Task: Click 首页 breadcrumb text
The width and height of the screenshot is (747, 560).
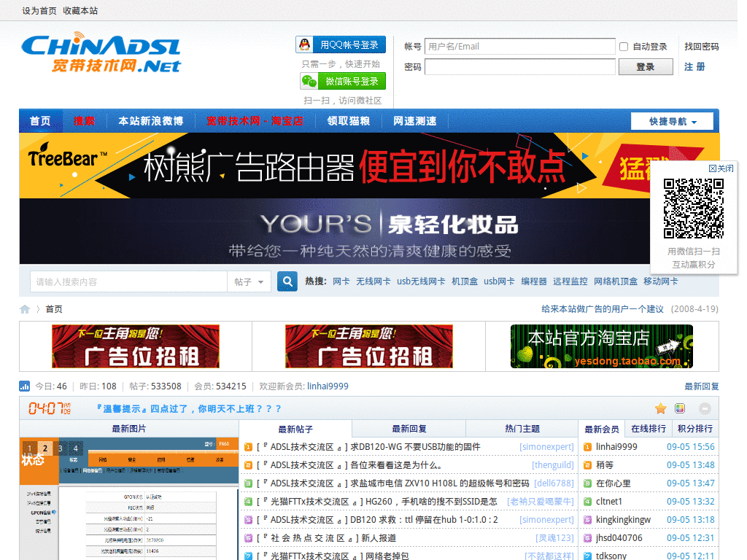Action: point(54,309)
